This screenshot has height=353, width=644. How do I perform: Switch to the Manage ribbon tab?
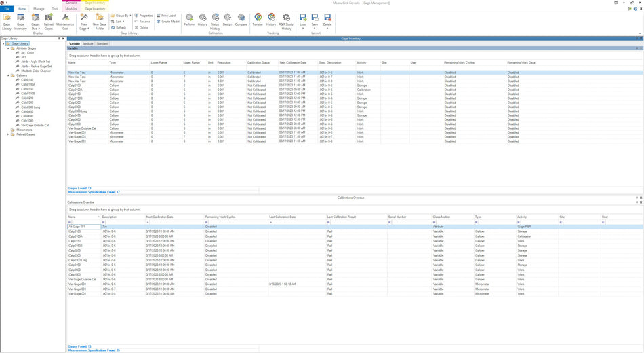click(39, 9)
